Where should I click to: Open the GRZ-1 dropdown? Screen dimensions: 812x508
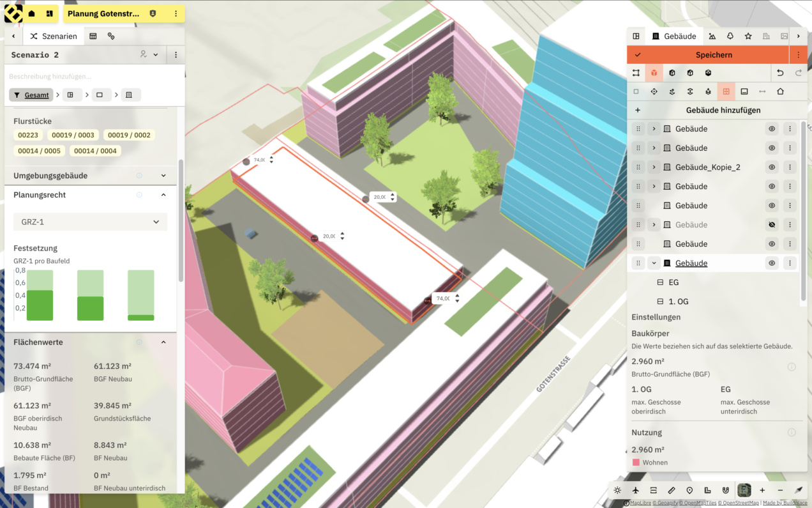click(x=90, y=221)
